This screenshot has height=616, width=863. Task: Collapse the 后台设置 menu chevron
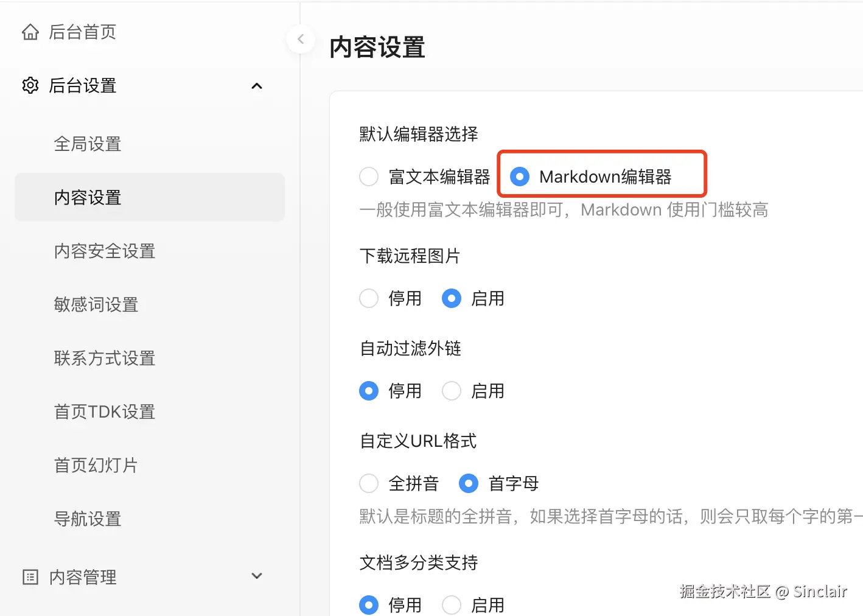click(257, 86)
